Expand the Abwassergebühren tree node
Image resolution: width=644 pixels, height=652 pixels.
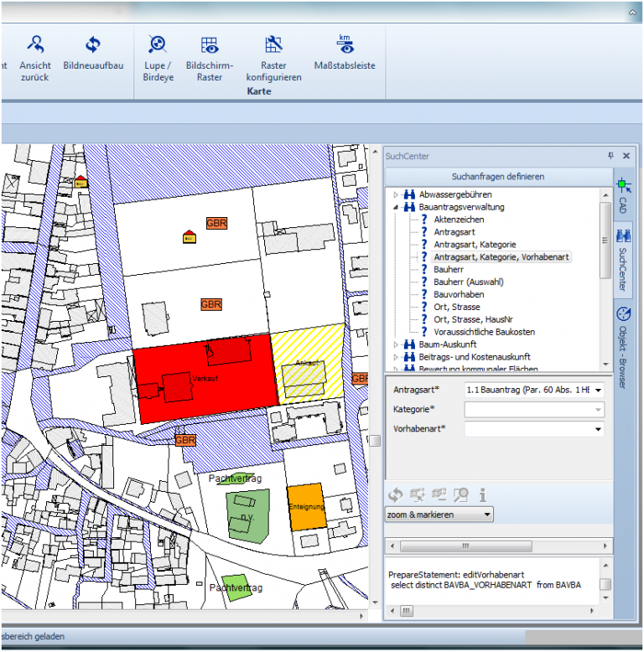tap(397, 194)
